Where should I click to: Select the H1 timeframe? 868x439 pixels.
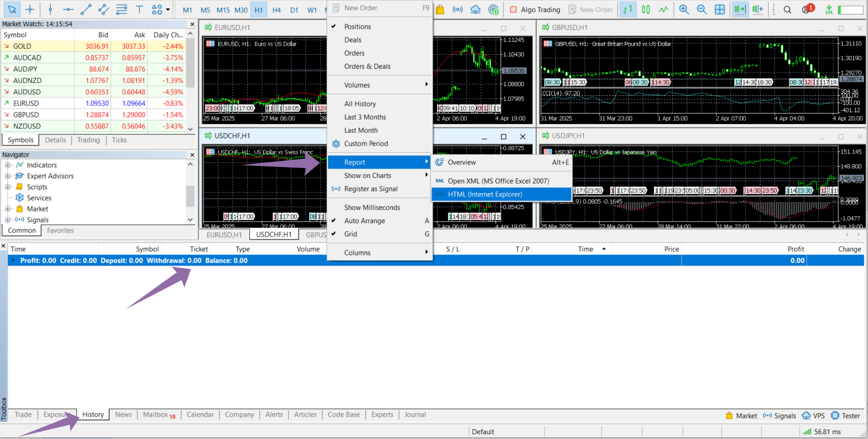pos(258,10)
